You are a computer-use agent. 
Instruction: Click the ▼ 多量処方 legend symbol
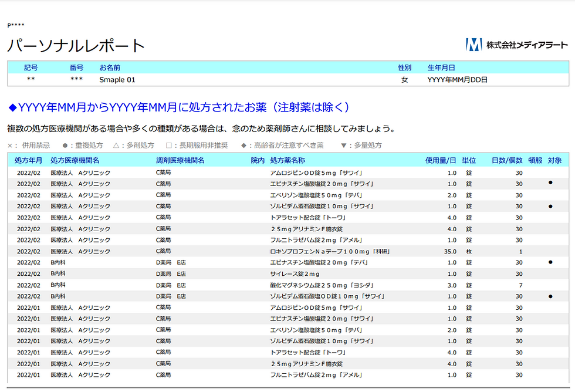pyautogui.click(x=344, y=146)
